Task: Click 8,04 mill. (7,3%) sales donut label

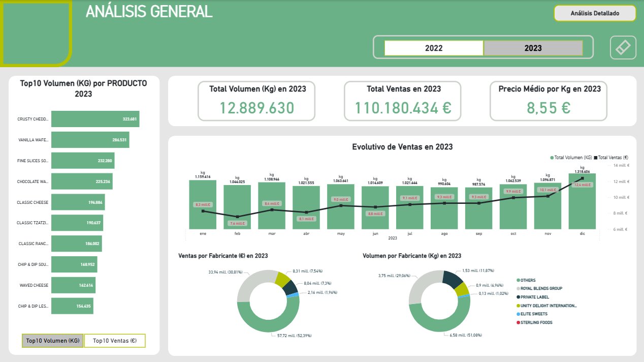Action: (318, 283)
